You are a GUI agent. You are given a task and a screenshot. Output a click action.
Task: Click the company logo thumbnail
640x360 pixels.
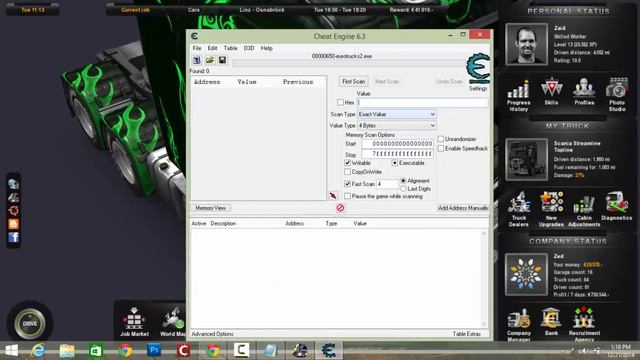pos(527,274)
